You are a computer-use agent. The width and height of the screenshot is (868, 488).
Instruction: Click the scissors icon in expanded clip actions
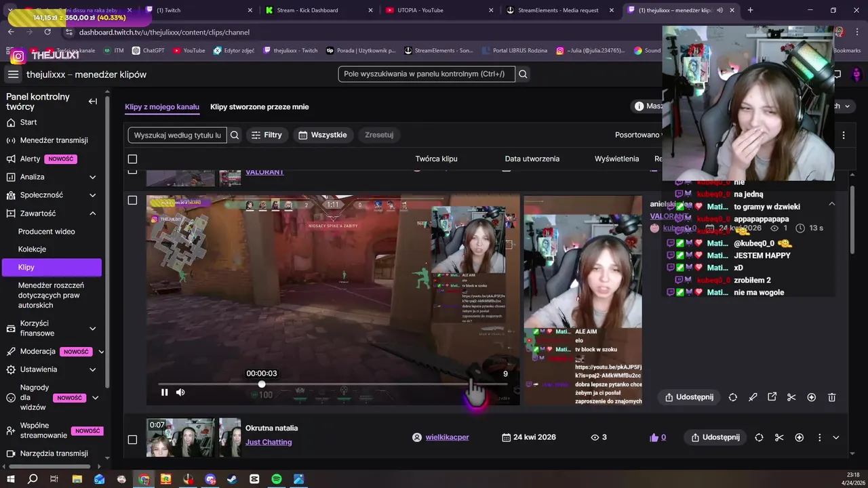[791, 397]
